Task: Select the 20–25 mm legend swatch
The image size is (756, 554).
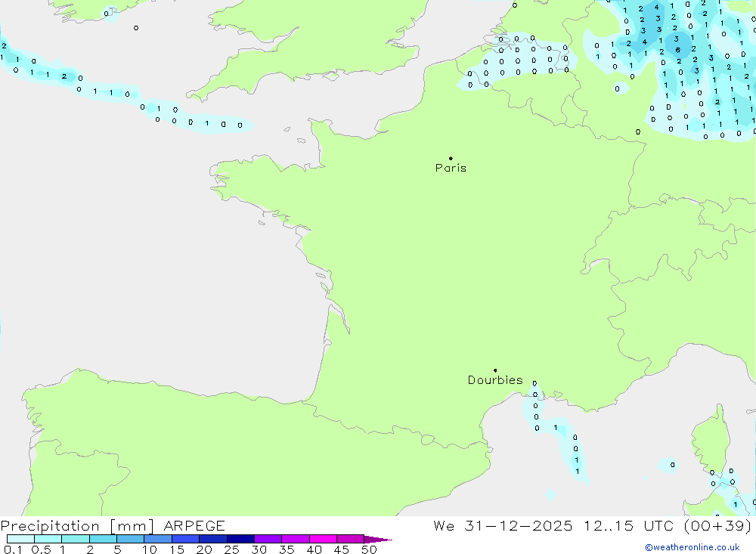Action: 213,539
